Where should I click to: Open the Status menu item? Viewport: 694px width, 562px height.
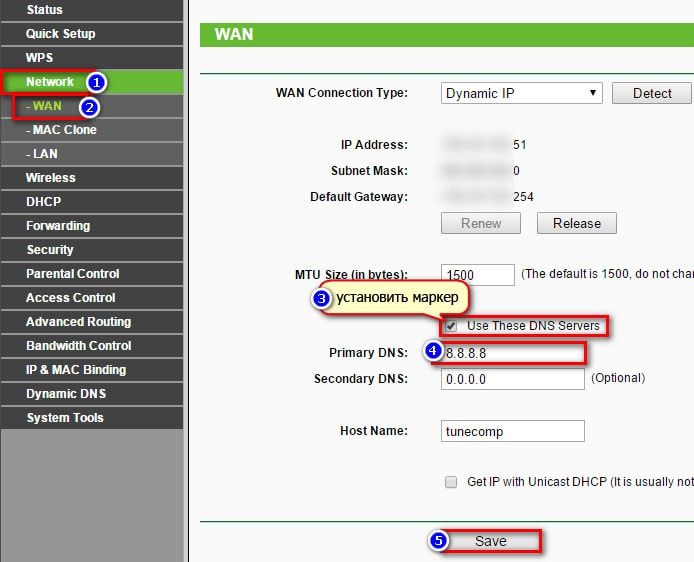point(45,10)
